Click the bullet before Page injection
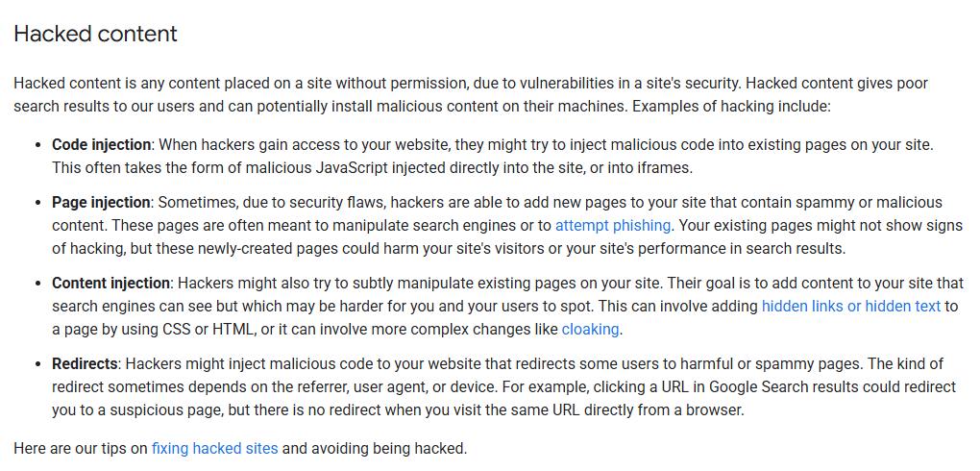 tap(38, 203)
